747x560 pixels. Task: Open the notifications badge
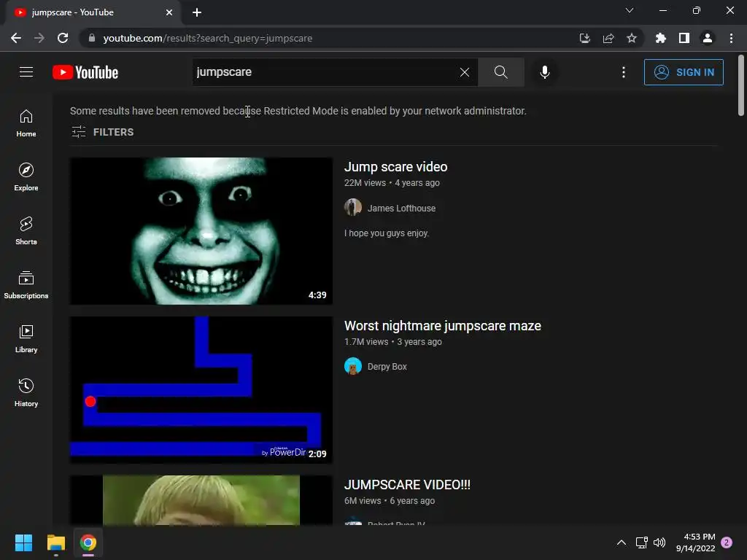click(x=727, y=542)
